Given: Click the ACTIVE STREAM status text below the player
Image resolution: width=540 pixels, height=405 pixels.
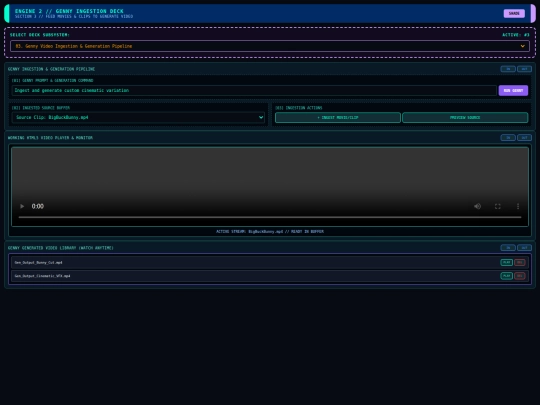Looking at the screenshot, I should pos(270,231).
